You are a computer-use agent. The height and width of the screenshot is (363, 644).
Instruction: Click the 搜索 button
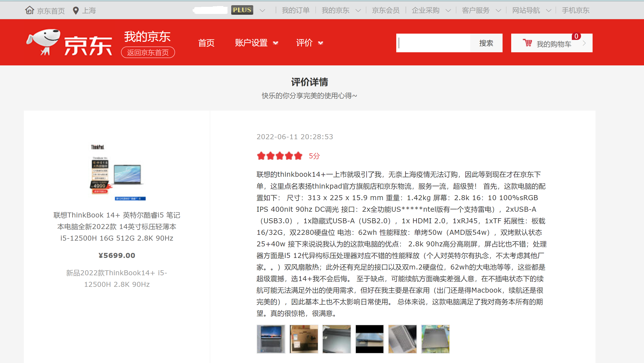[486, 43]
